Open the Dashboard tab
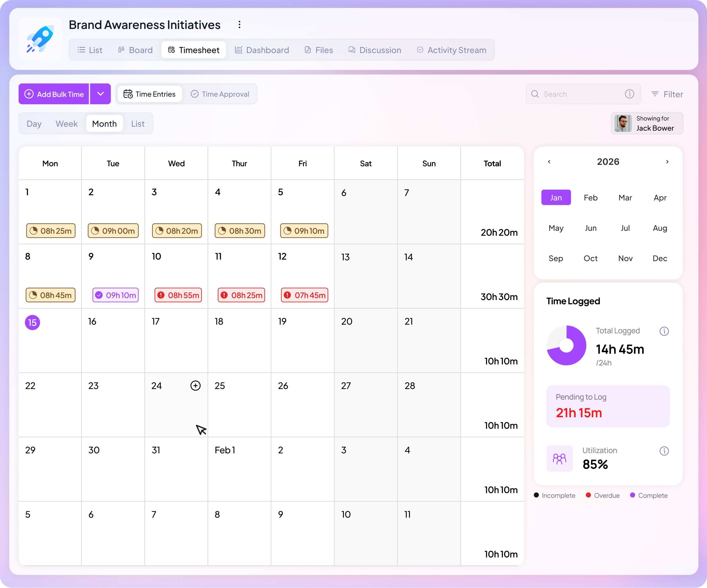Viewport: 707px width, 588px height. click(x=262, y=50)
